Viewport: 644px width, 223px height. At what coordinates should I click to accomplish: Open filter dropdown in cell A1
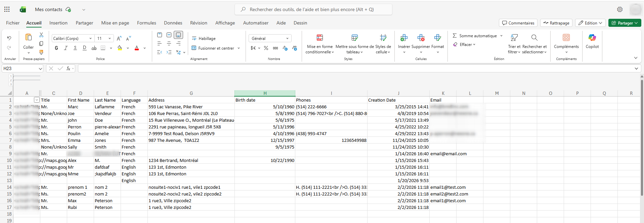[37, 100]
